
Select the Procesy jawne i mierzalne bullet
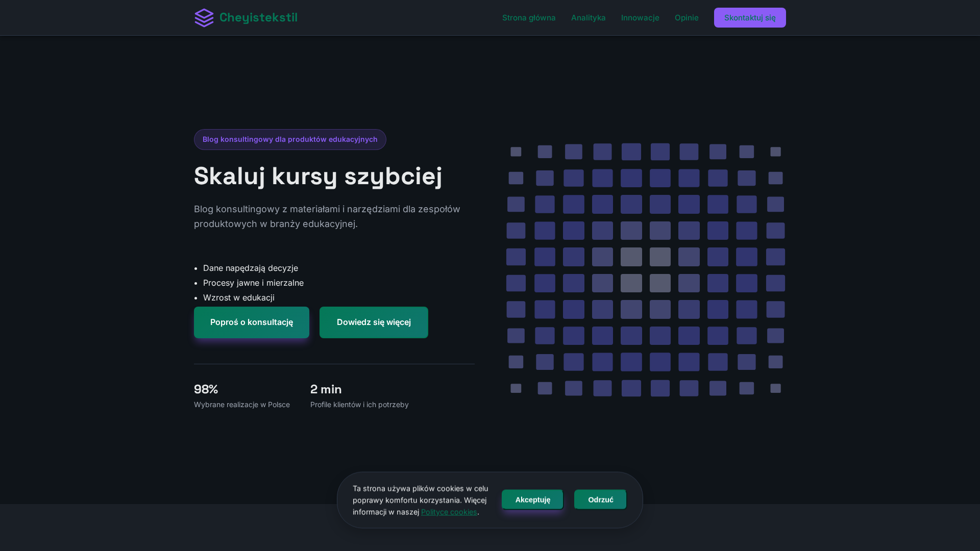tap(253, 283)
